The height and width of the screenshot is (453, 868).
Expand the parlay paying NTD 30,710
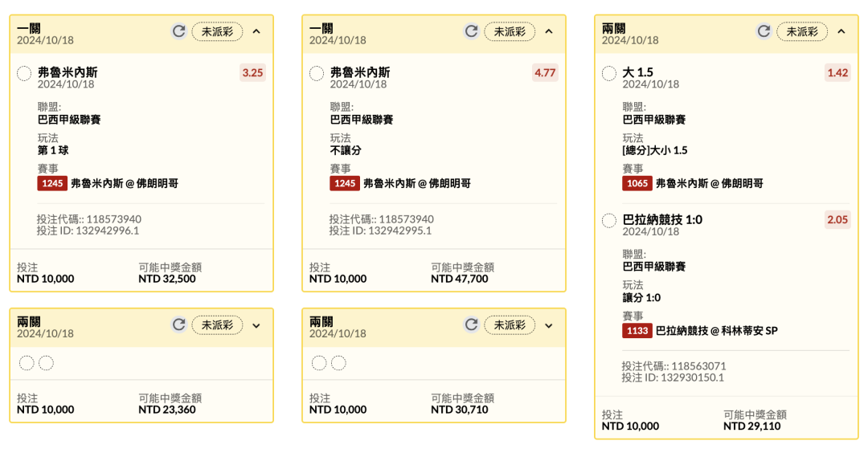tap(549, 325)
